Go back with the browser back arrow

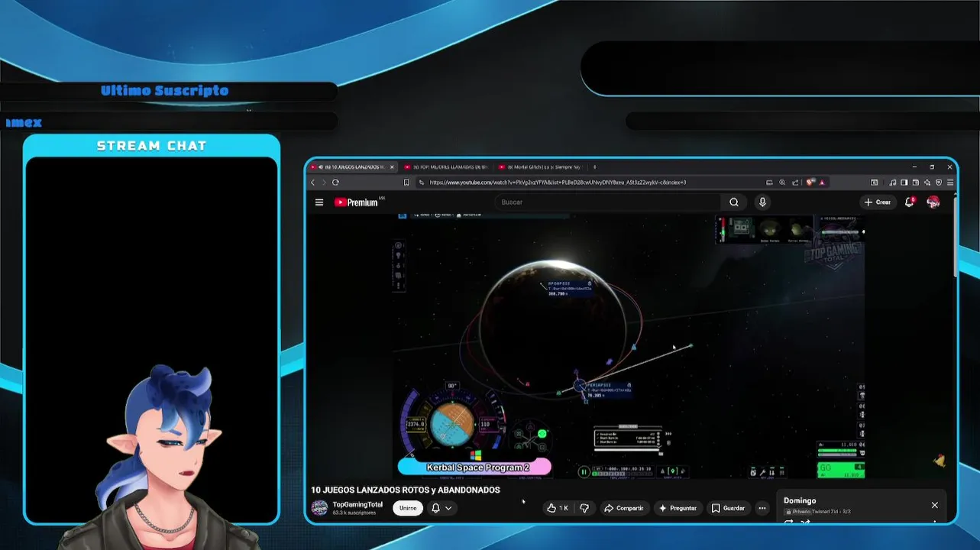coord(312,183)
